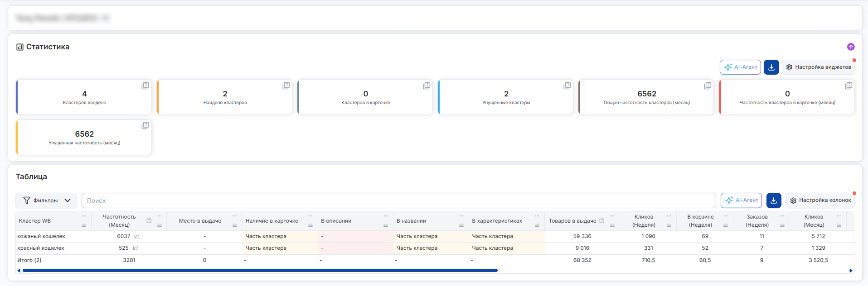
Task: Open three-dots options on Место в выдаче column
Action: click(235, 216)
